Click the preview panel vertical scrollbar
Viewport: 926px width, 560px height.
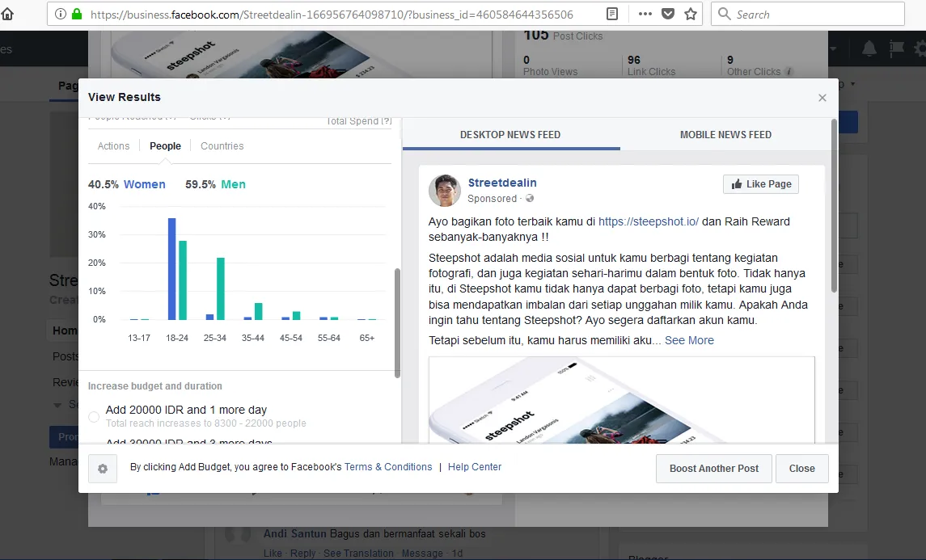point(834,205)
